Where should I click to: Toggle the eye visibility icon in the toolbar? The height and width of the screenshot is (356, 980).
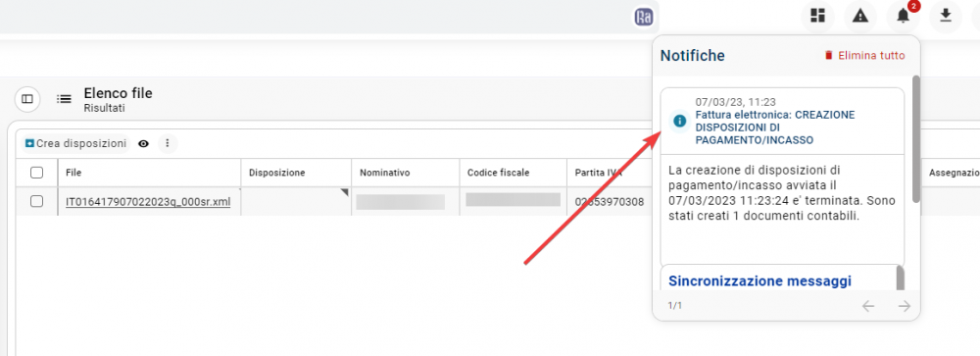pyautogui.click(x=144, y=143)
